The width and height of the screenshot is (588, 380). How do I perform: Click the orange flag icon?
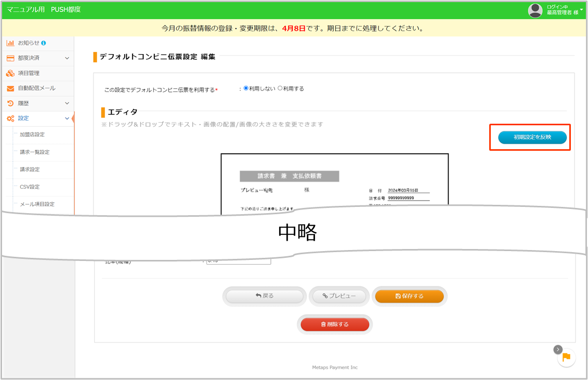[566, 357]
